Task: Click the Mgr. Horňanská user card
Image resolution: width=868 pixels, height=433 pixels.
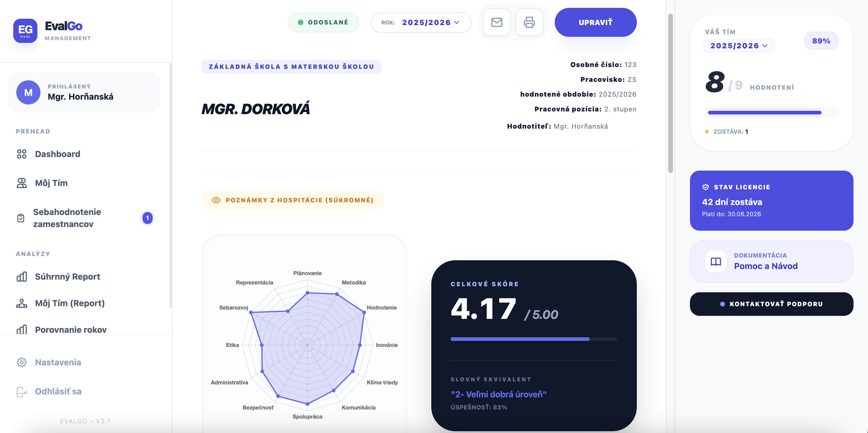Action: click(x=84, y=92)
